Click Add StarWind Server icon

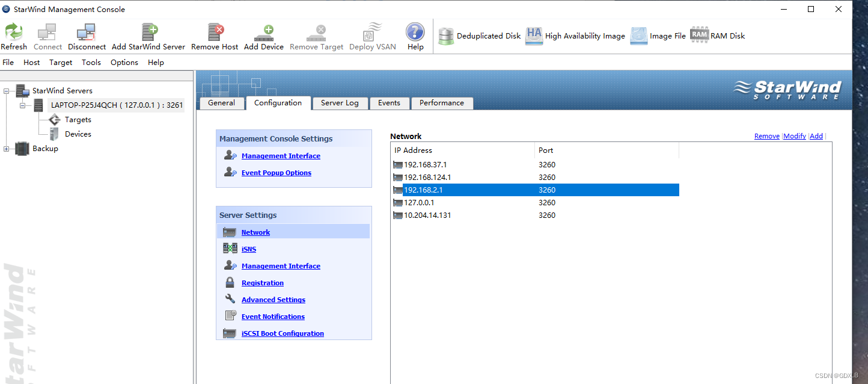[149, 32]
